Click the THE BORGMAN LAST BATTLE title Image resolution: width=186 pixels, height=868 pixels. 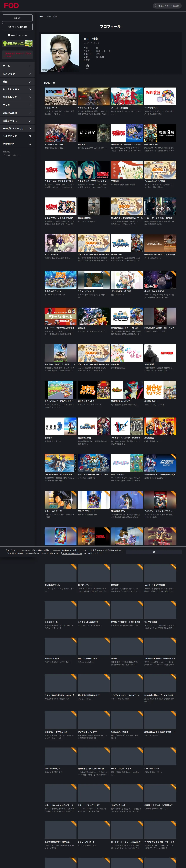[58, 475]
